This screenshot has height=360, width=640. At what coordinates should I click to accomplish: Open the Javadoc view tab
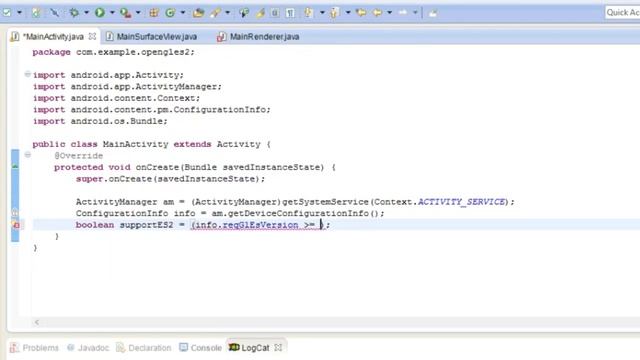coord(93,348)
